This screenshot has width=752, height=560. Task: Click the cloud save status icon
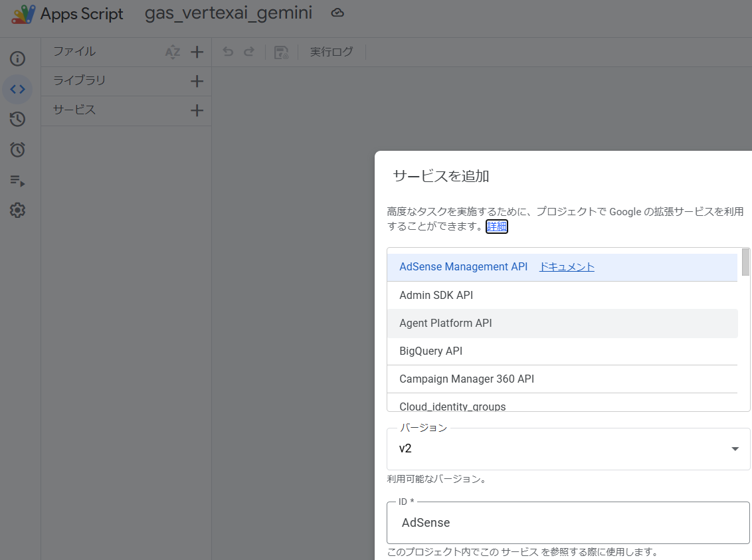(x=337, y=13)
